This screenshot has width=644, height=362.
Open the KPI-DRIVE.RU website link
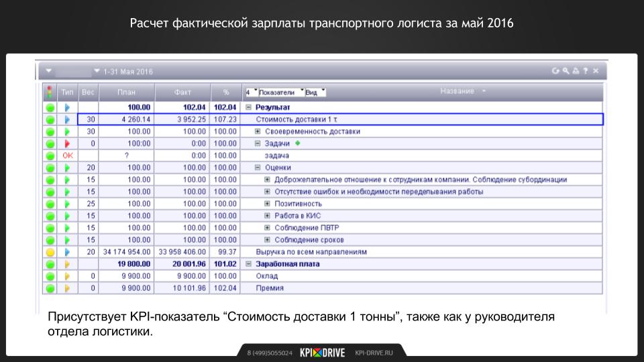[374, 353]
